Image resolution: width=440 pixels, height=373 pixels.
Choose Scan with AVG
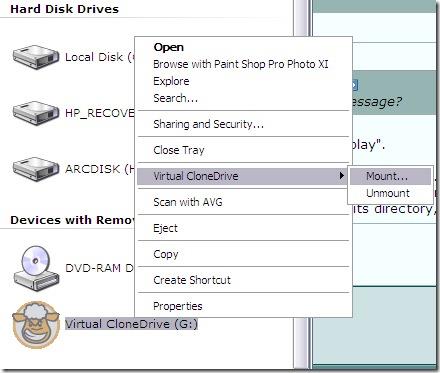point(188,202)
